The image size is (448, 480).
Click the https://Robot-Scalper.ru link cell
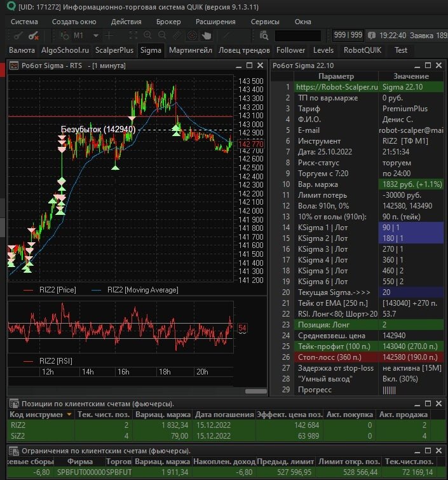(337, 87)
